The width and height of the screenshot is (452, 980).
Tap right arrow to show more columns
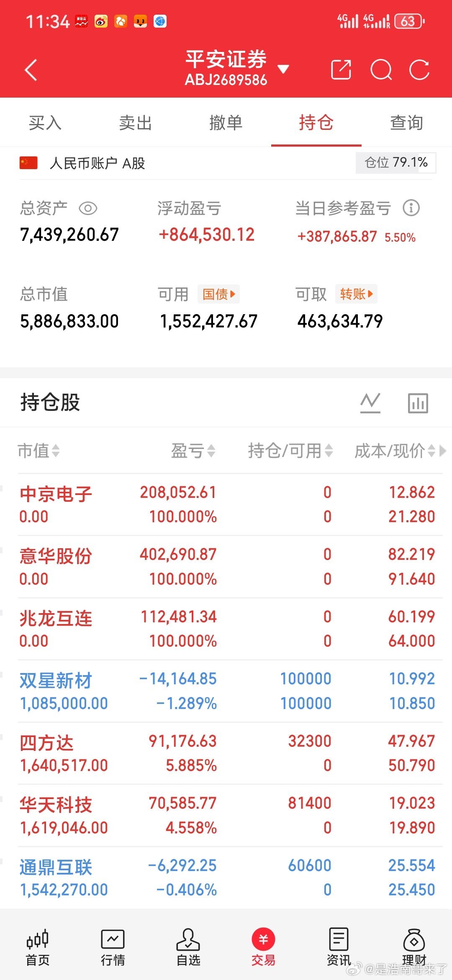pos(442,451)
